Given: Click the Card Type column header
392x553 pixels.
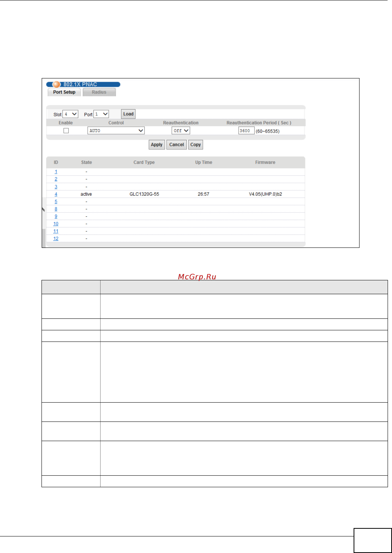Looking at the screenshot, I should 144,162.
